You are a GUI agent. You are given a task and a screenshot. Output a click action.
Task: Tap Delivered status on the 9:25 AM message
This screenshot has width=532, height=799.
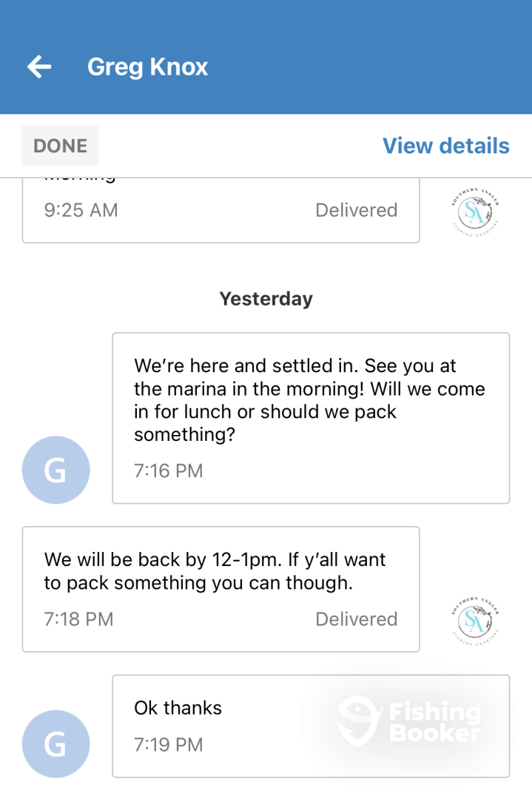pos(356,210)
